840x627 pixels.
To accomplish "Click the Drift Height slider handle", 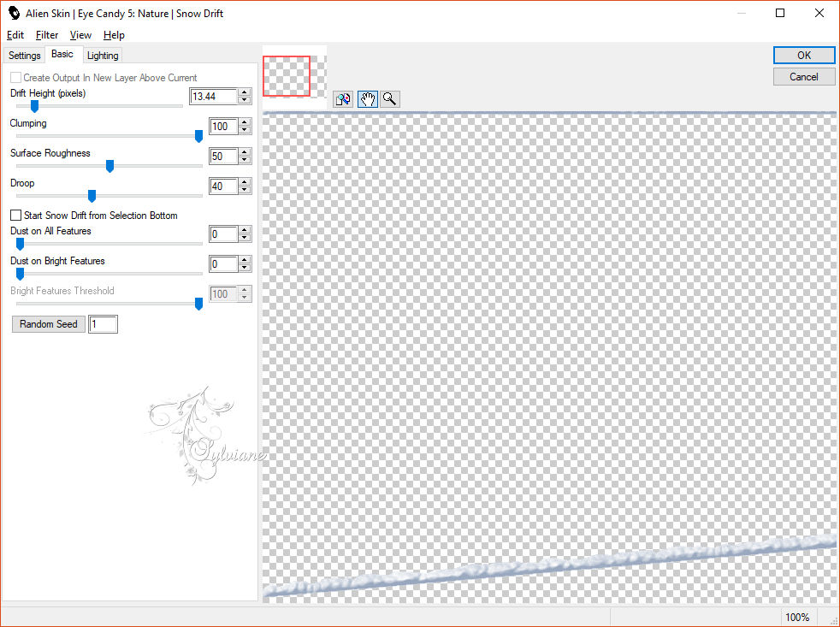I will (34, 107).
